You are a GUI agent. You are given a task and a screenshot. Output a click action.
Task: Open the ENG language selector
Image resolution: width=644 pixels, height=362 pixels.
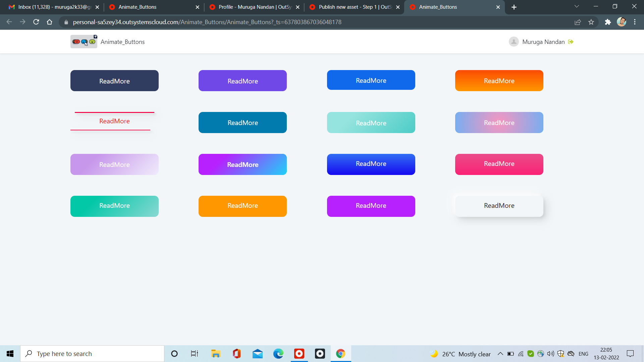583,354
